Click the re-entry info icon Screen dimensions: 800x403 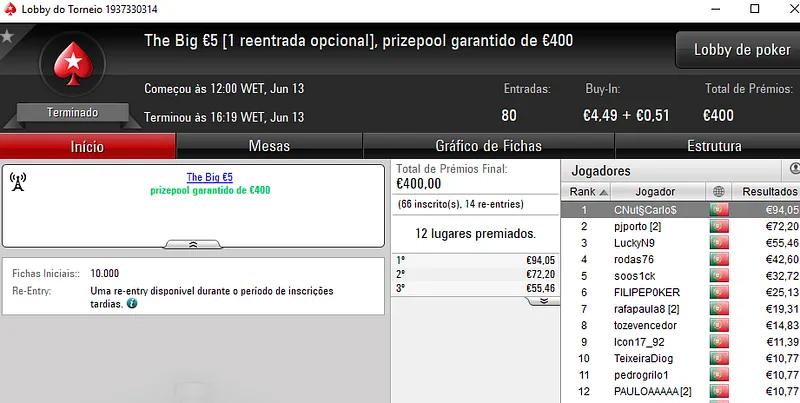(132, 304)
